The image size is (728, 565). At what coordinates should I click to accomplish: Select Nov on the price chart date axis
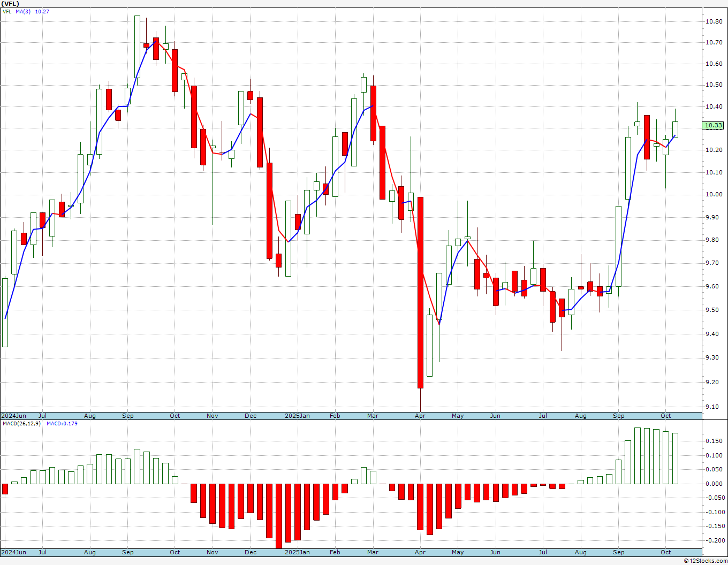click(x=213, y=416)
